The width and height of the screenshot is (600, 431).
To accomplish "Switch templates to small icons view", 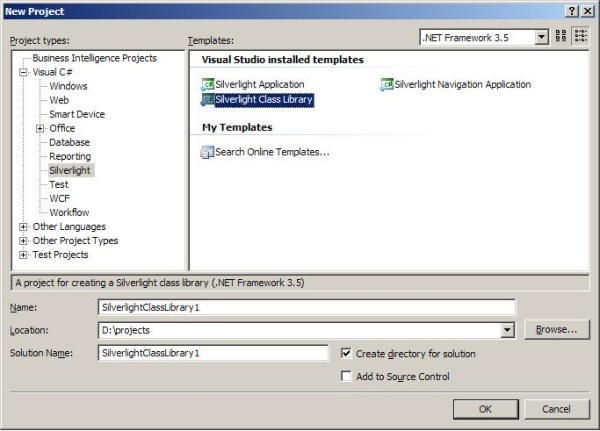I will tap(580, 36).
